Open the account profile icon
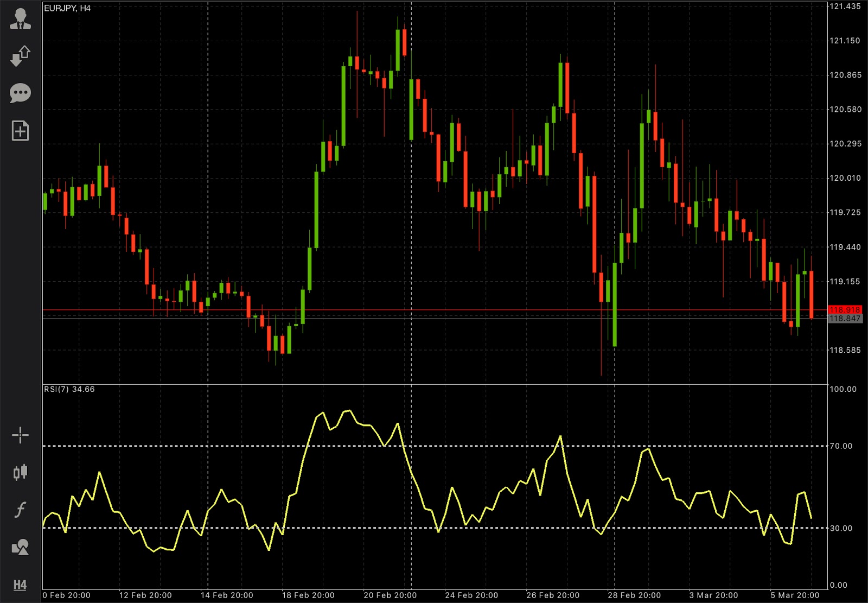Image resolution: width=868 pixels, height=603 pixels. point(21,18)
